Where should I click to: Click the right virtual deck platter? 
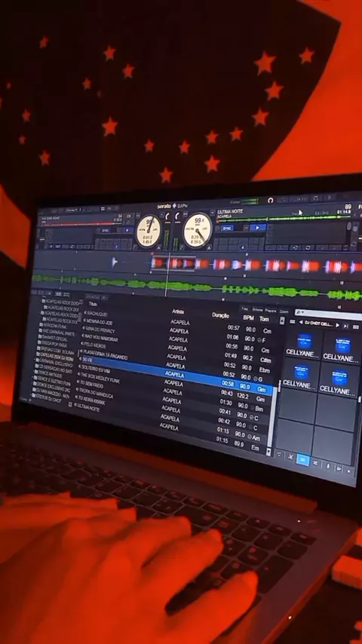click(198, 231)
